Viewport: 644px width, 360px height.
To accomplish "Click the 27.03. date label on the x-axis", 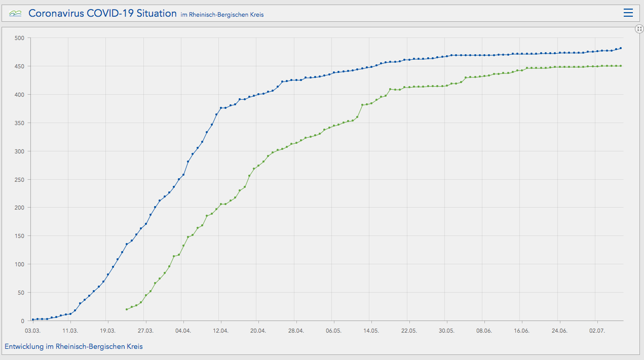I will [145, 330].
